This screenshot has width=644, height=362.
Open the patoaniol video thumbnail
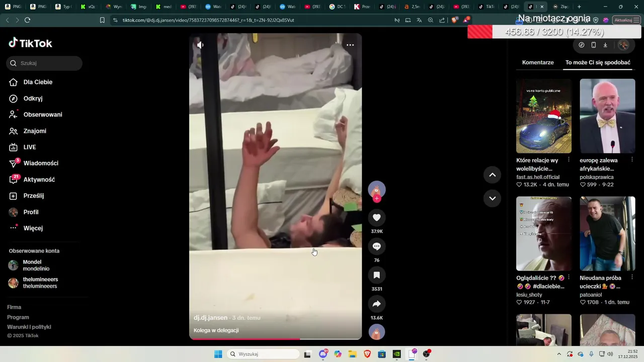[608, 234]
